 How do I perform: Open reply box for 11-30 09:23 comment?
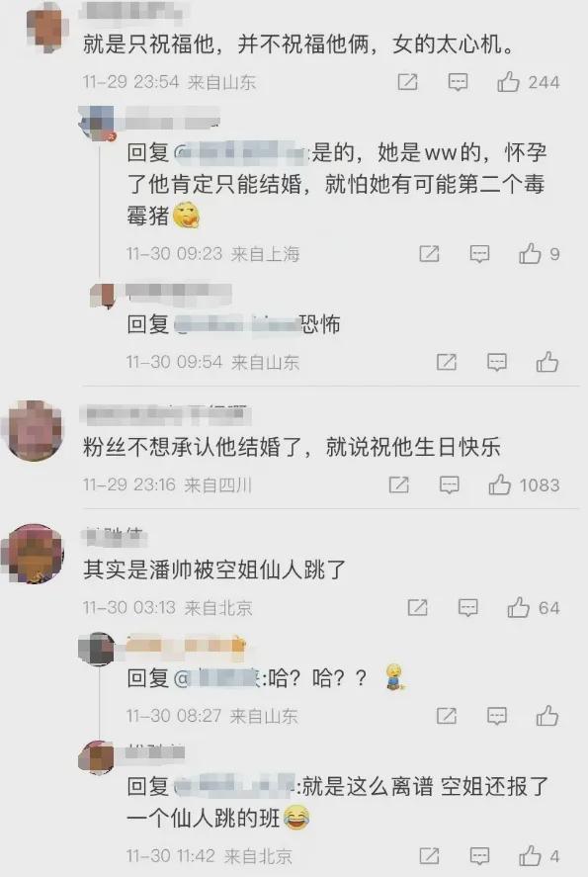click(x=479, y=254)
